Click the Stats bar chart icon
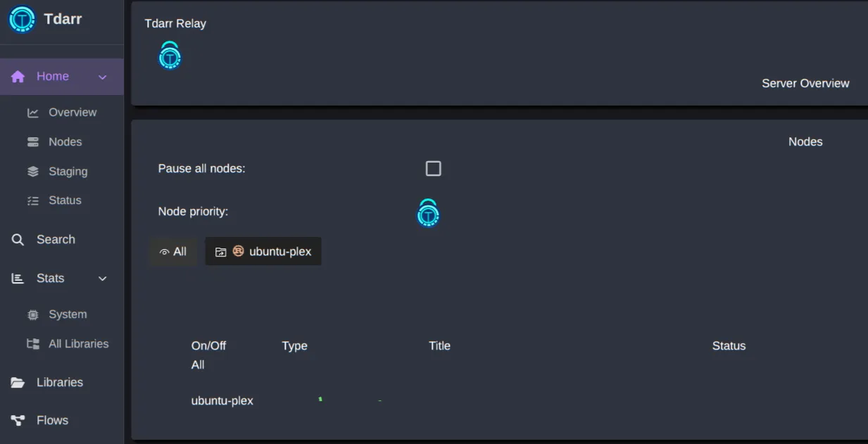The width and height of the screenshot is (868, 444). tap(18, 279)
